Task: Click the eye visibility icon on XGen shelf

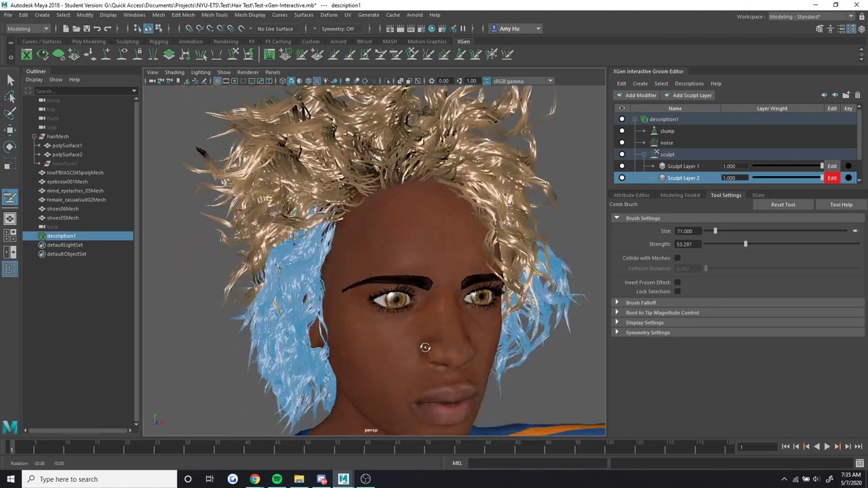Action: click(x=43, y=54)
